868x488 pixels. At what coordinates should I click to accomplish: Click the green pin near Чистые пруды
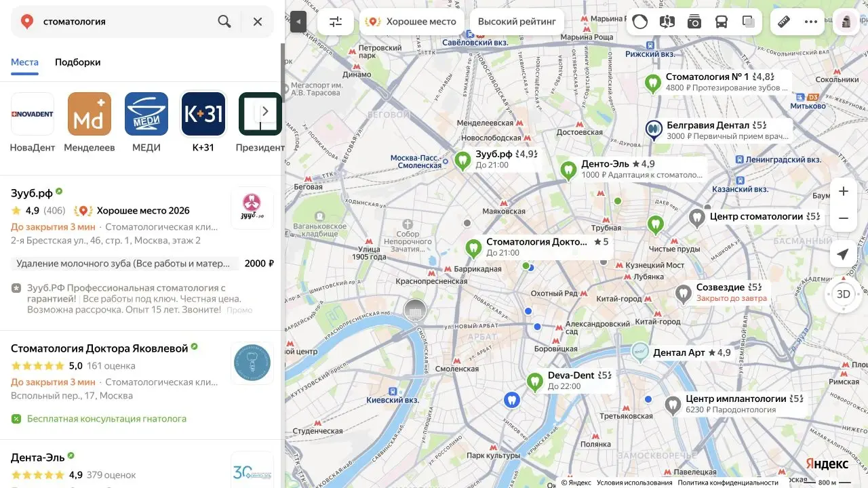[655, 224]
